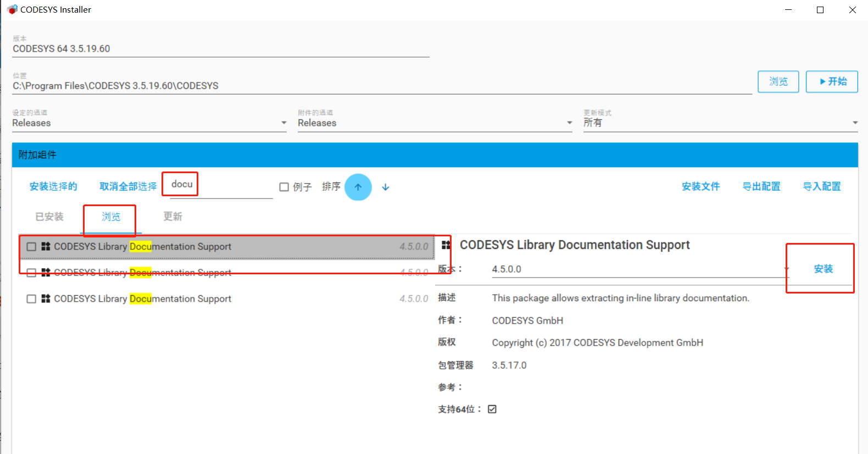The width and height of the screenshot is (868, 454).
Task: Open the 设定的通道 Releases dropdown
Action: pyautogui.click(x=149, y=123)
